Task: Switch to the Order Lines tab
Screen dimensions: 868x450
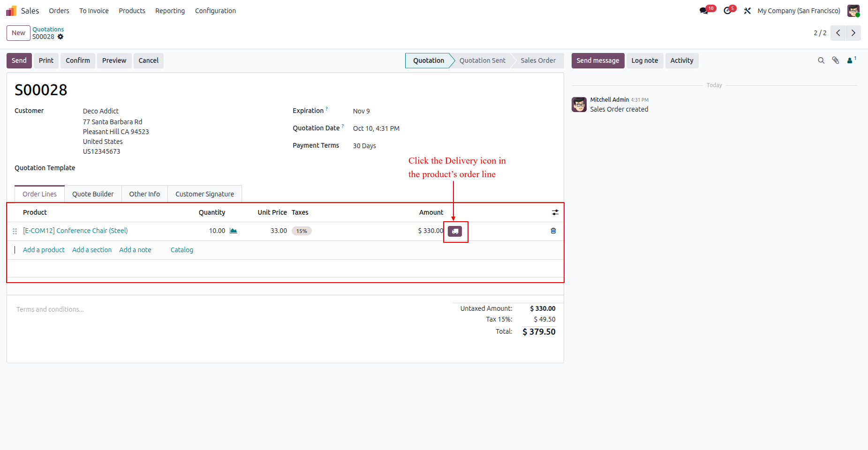Action: 39,194
